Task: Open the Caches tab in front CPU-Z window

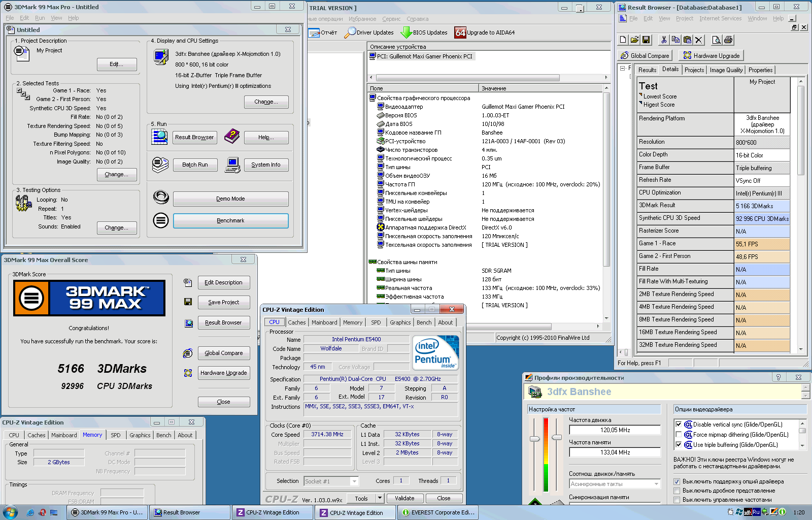Action: click(296, 322)
